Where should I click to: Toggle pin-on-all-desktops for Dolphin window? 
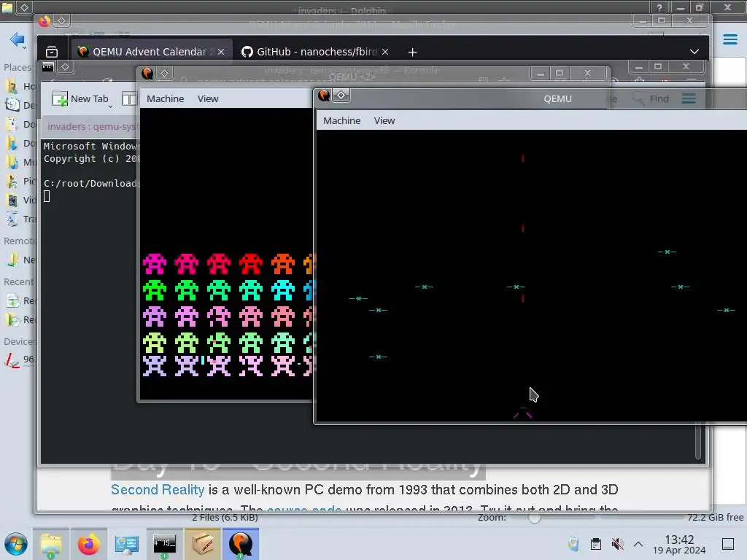[24, 7]
